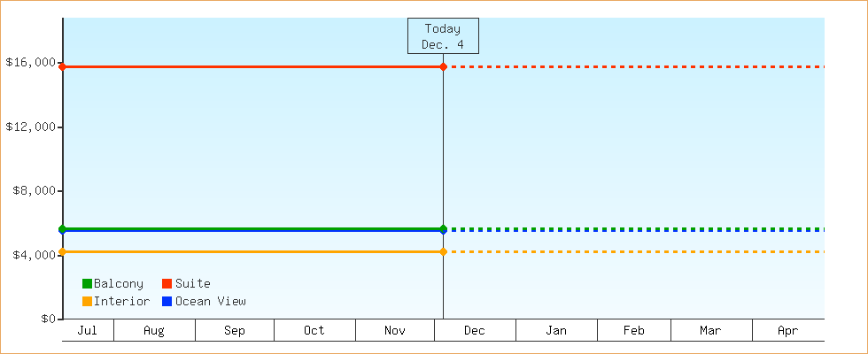
Task: Click the Balcony data point at Today
Action: point(443,228)
